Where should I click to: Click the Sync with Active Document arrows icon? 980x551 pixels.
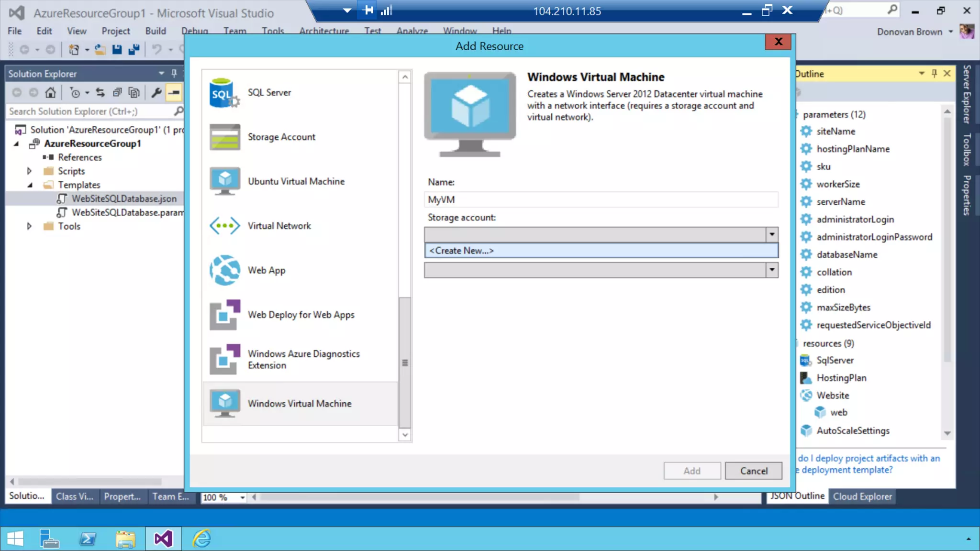100,92
